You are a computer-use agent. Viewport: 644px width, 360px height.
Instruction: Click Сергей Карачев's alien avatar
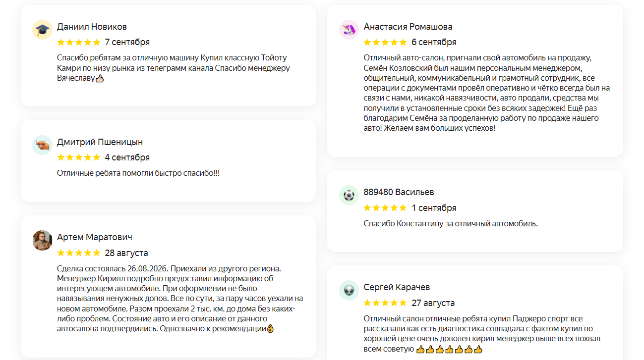[x=349, y=290]
